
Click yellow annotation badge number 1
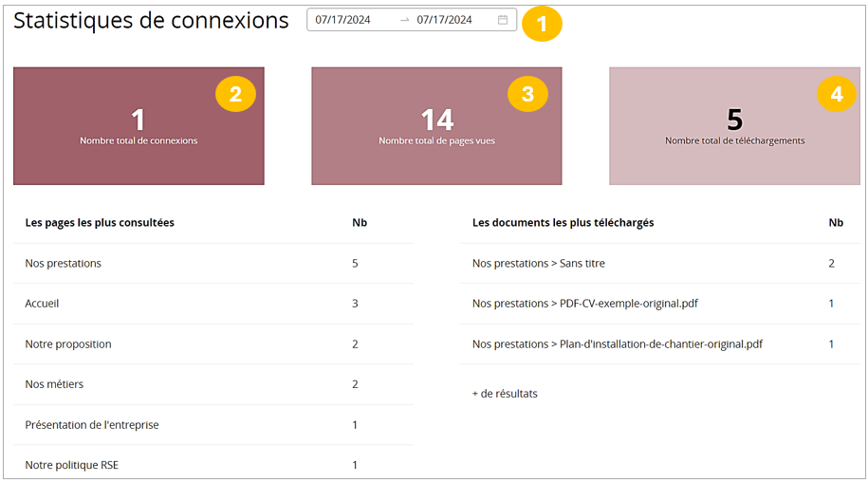point(542,25)
